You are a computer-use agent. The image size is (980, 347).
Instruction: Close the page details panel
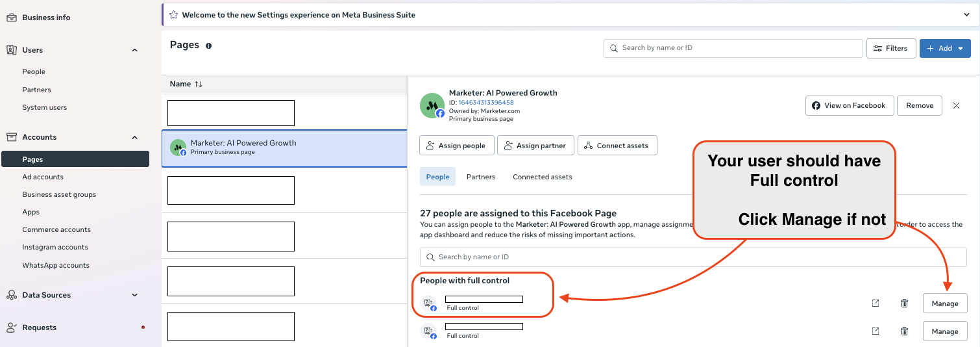(x=956, y=106)
